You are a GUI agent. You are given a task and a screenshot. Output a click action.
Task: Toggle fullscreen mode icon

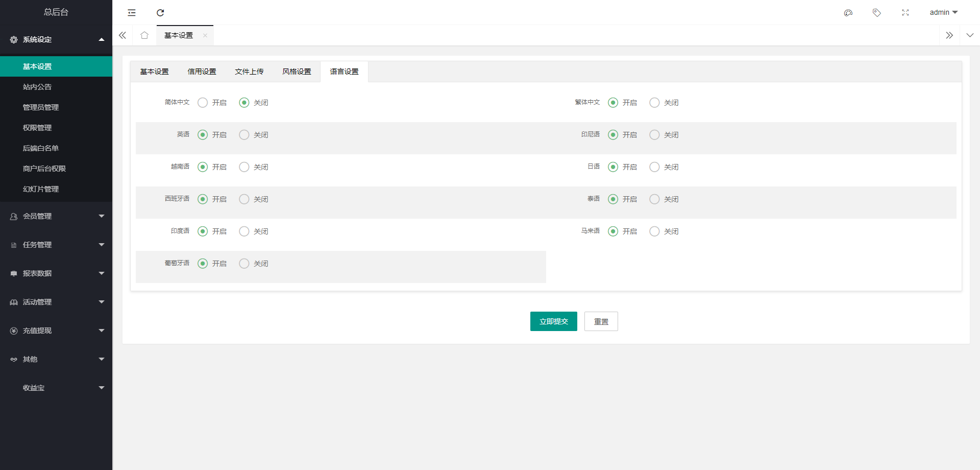(x=905, y=13)
